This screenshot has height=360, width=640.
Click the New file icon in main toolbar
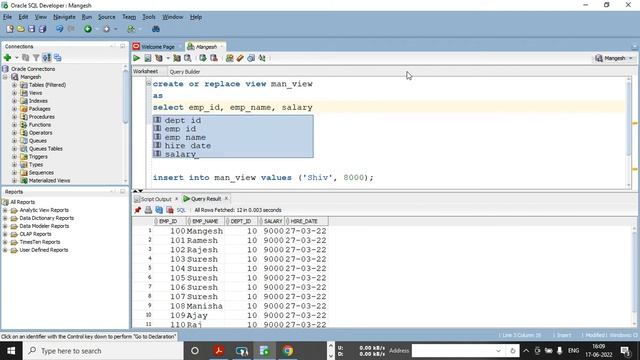pyautogui.click(x=10, y=29)
